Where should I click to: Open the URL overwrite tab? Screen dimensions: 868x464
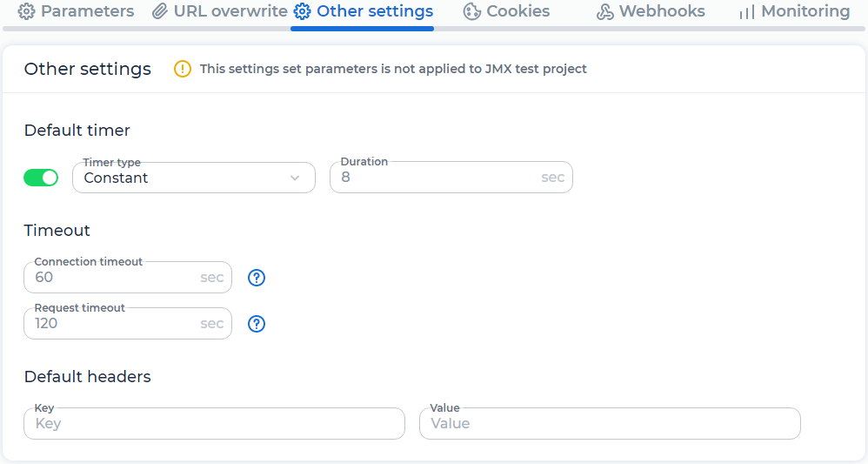[220, 11]
